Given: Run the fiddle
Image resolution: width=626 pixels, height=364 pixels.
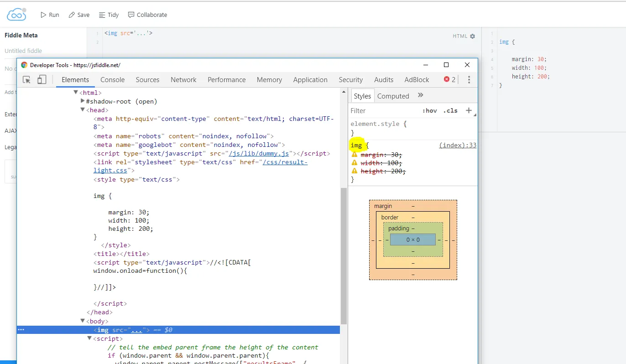Looking at the screenshot, I should 50,15.
